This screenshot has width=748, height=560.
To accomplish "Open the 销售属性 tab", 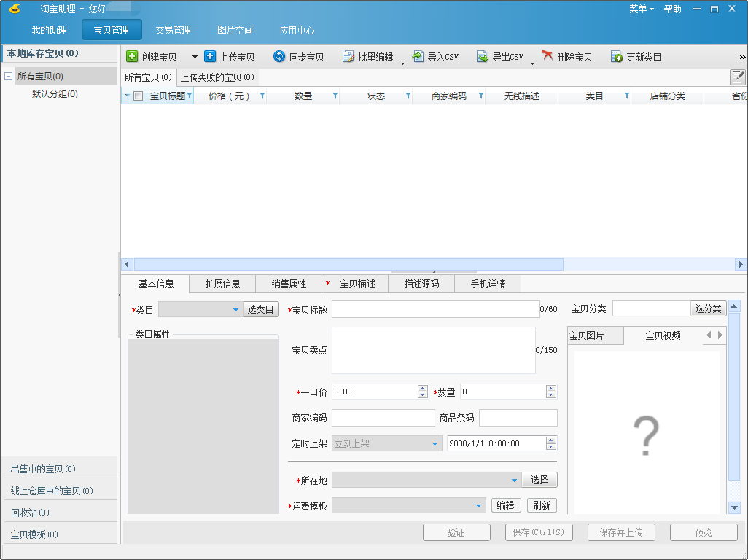I will 289,284.
